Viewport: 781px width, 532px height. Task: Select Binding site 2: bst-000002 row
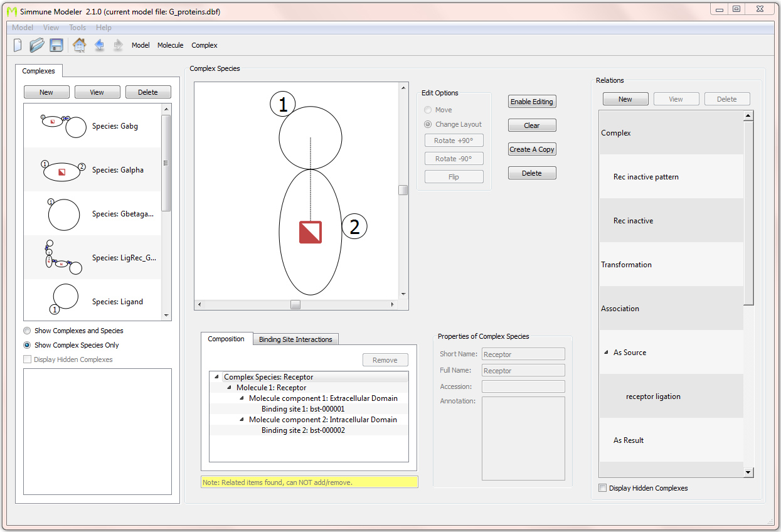click(x=309, y=430)
